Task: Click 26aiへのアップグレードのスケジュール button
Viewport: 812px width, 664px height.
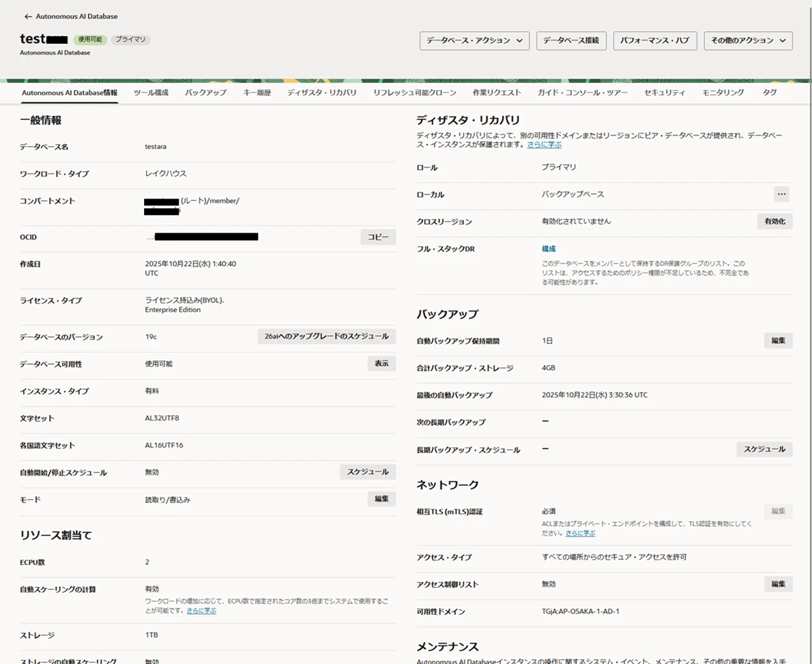Action: [x=327, y=336]
